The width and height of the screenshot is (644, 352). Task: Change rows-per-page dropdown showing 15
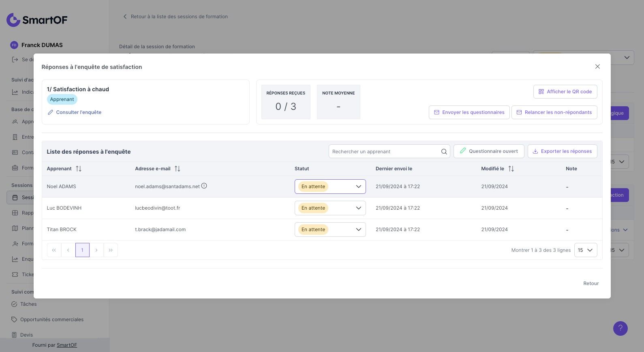tap(586, 250)
